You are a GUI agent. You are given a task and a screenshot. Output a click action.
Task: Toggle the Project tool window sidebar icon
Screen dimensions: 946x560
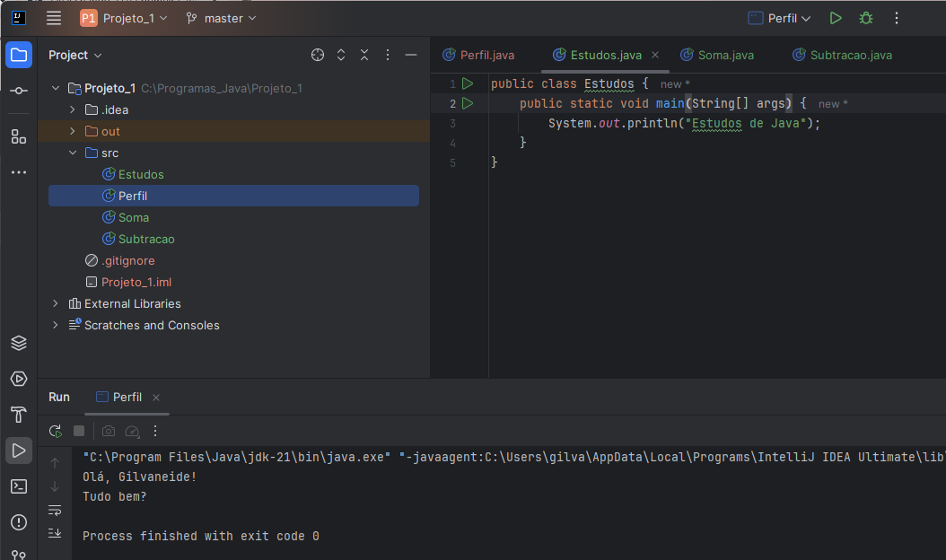pyautogui.click(x=19, y=55)
